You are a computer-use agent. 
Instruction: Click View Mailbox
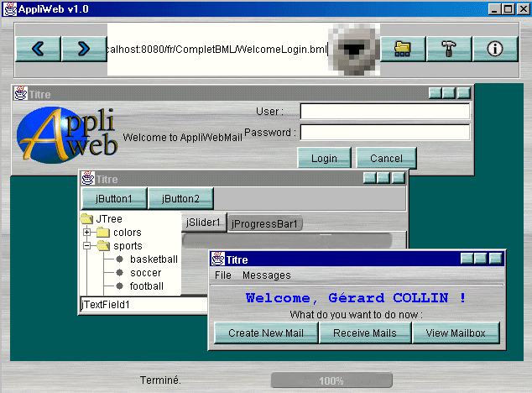[x=456, y=333]
